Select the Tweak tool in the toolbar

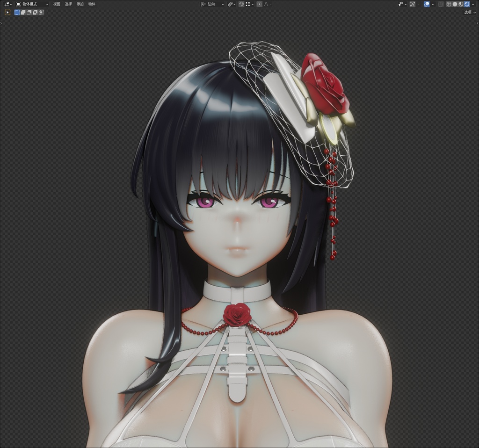point(7,12)
